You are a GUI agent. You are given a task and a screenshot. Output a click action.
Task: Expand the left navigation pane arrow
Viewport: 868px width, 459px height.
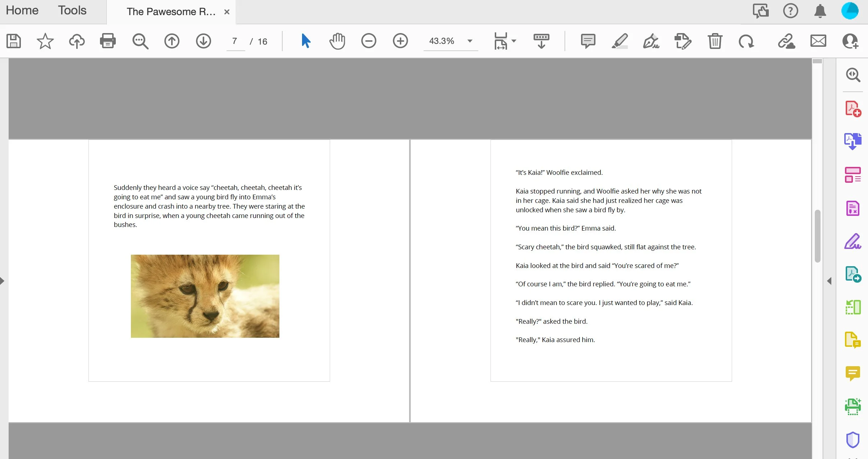coord(3,281)
